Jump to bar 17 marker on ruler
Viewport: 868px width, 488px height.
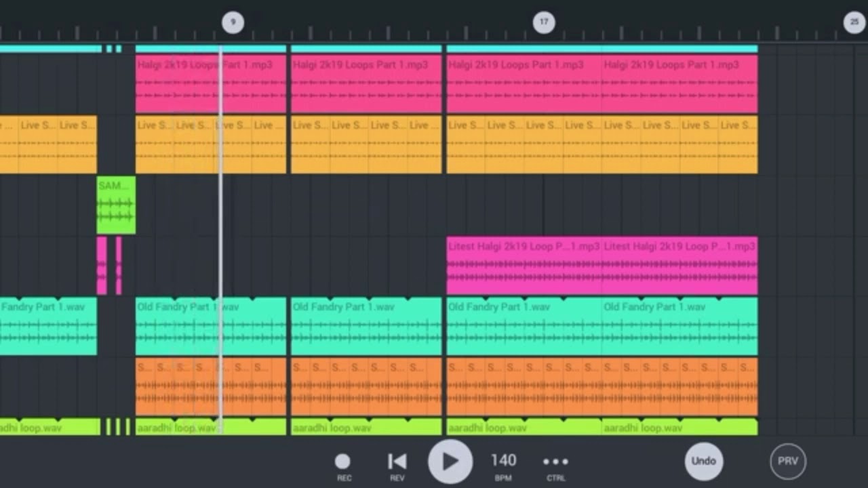[x=543, y=22]
